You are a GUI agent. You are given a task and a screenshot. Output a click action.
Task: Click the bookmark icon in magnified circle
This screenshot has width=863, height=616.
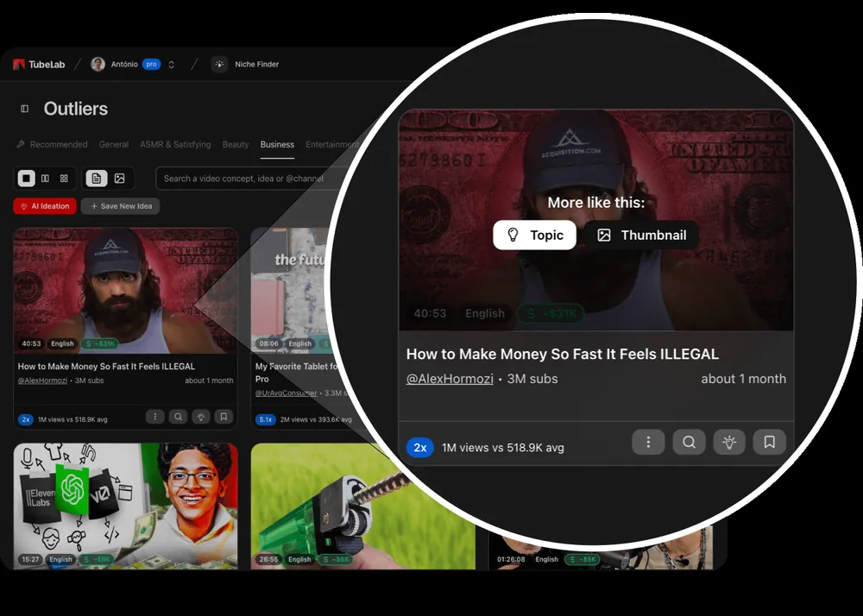[x=770, y=443]
